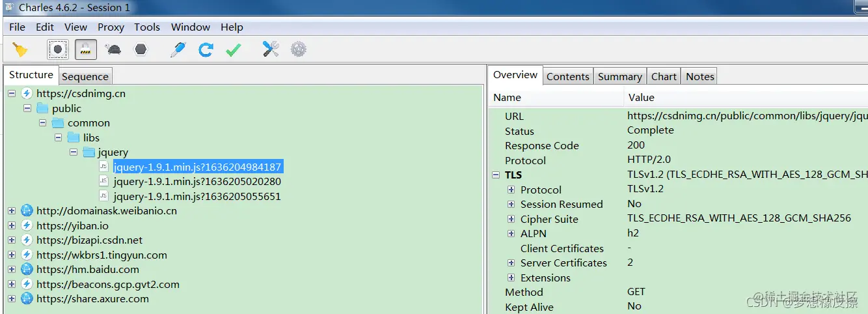Viewport: 868px width, 314px height.
Task: Open the Tools menu
Action: pyautogui.click(x=147, y=27)
